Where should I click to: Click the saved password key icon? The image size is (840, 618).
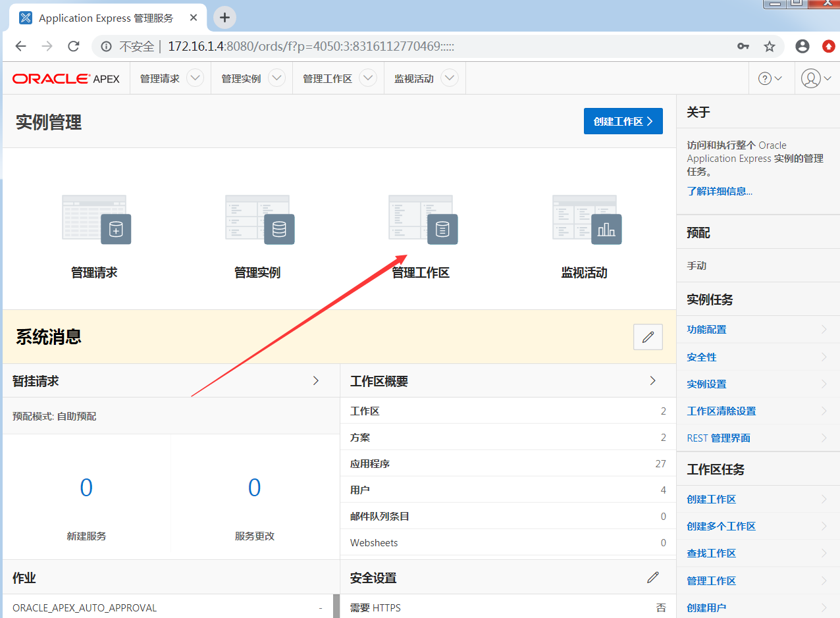(743, 47)
